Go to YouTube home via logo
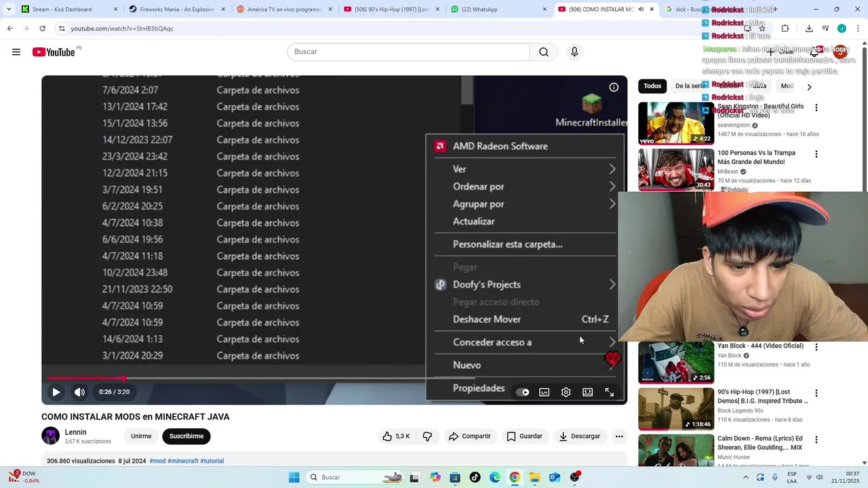Viewport: 868px width, 488px height. (x=54, y=52)
